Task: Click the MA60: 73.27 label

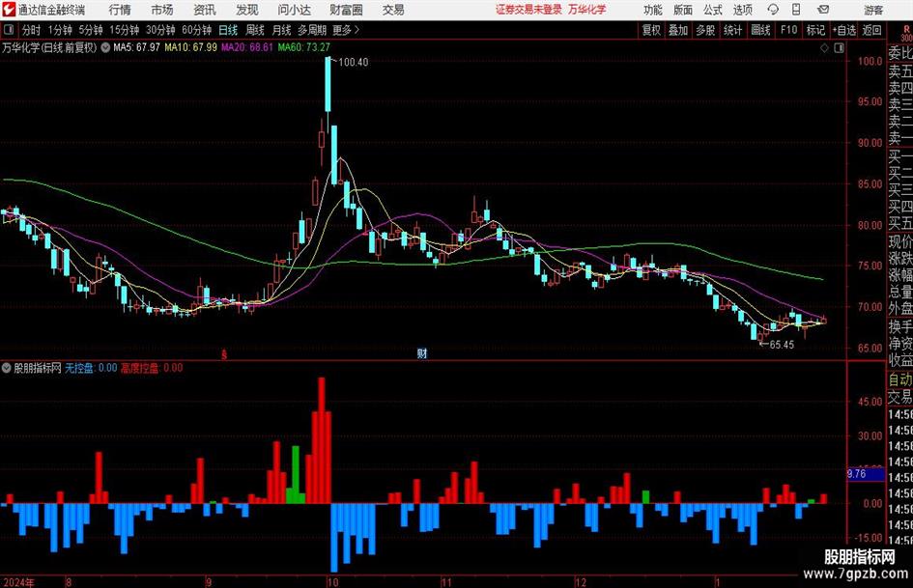Action: [304, 47]
